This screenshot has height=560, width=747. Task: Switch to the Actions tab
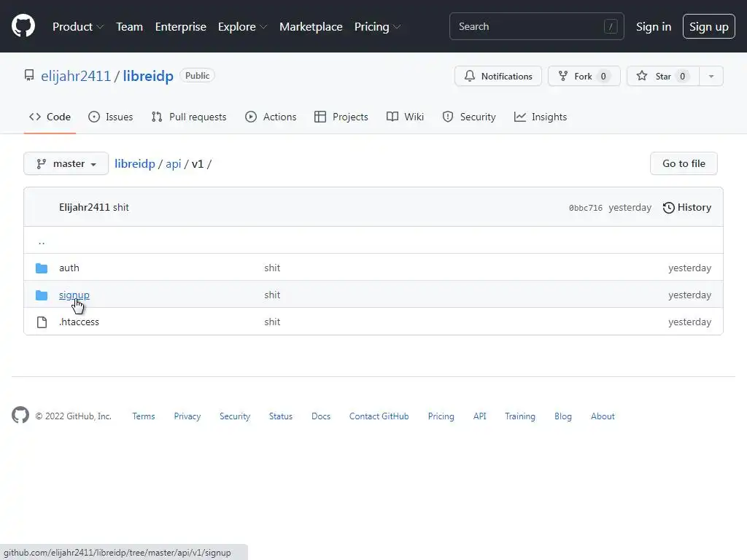[271, 117]
